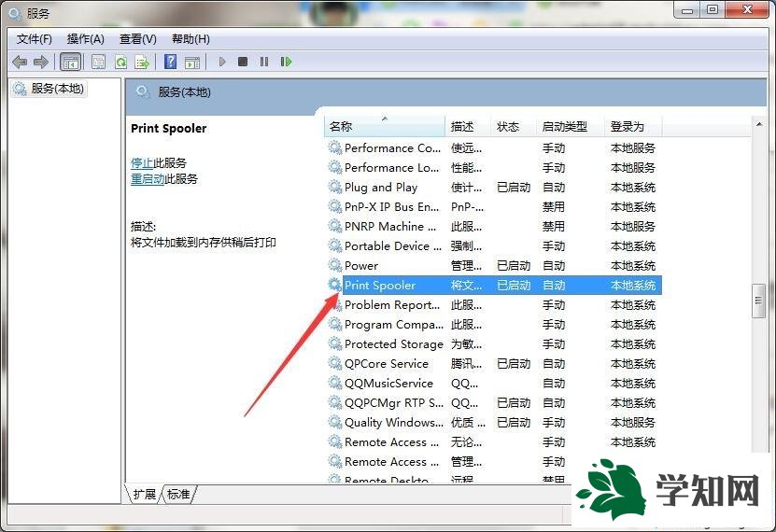Click the gear icon of Performance Co... row
Screen dimensions: 776x532
click(x=335, y=147)
